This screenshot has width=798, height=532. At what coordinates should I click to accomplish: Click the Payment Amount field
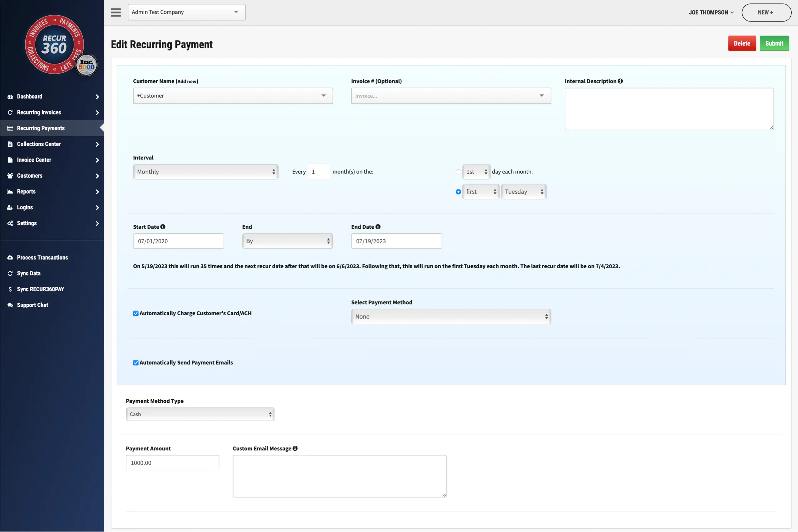tap(172, 463)
